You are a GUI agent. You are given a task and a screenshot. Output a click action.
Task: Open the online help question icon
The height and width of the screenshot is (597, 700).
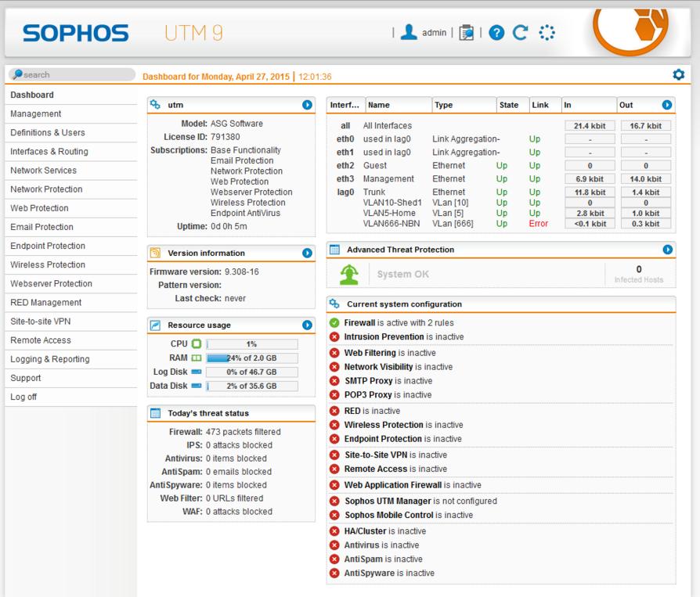pyautogui.click(x=496, y=33)
